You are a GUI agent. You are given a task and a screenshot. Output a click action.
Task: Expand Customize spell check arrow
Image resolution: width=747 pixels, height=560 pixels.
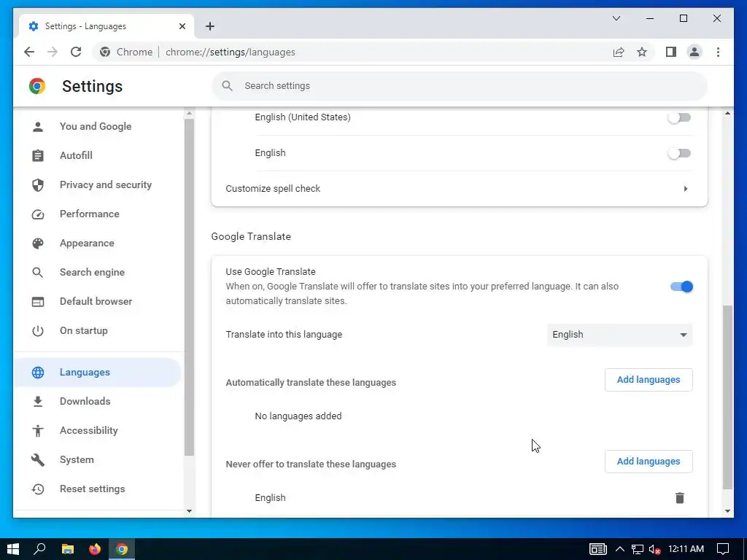pyautogui.click(x=686, y=189)
